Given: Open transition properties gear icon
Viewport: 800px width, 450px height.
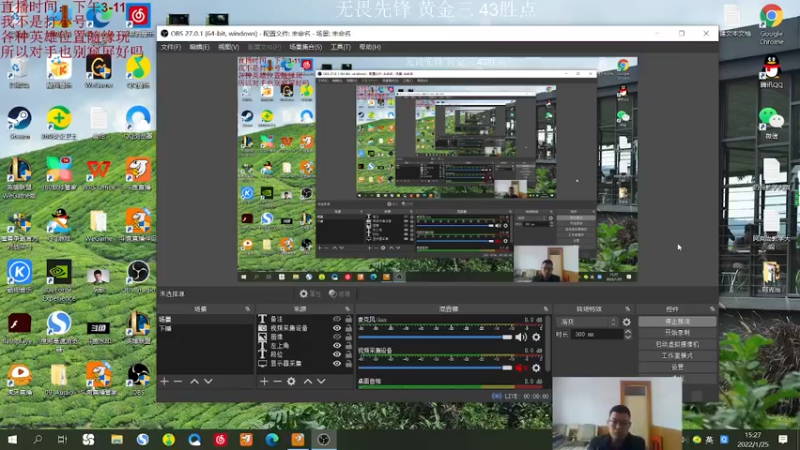Looking at the screenshot, I should tap(627, 322).
